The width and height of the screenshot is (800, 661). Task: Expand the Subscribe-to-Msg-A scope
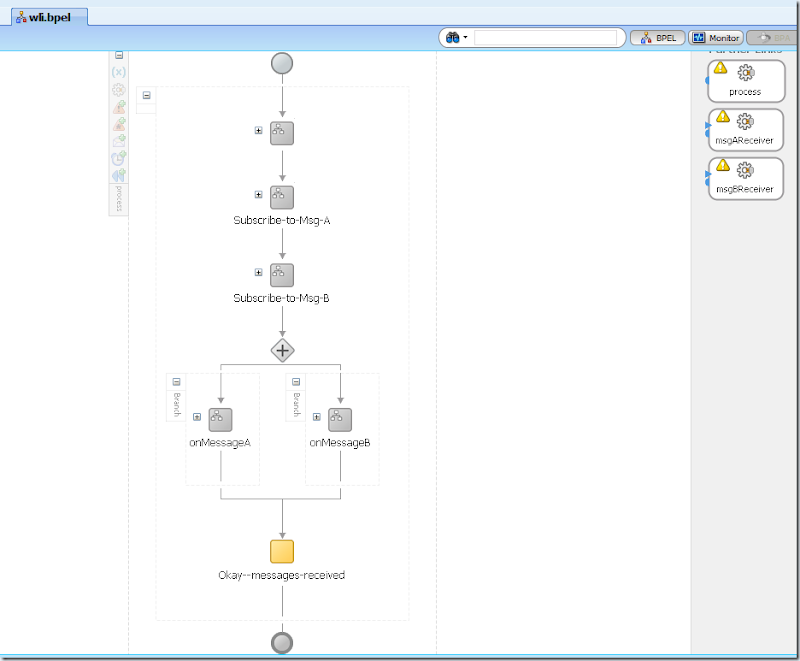(259, 194)
